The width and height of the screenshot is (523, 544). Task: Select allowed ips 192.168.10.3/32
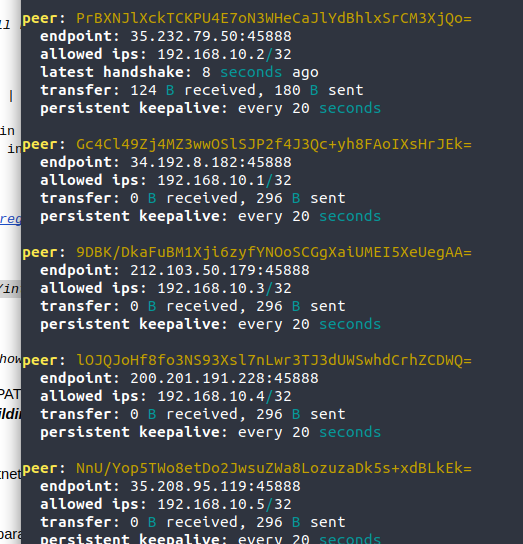click(224, 288)
